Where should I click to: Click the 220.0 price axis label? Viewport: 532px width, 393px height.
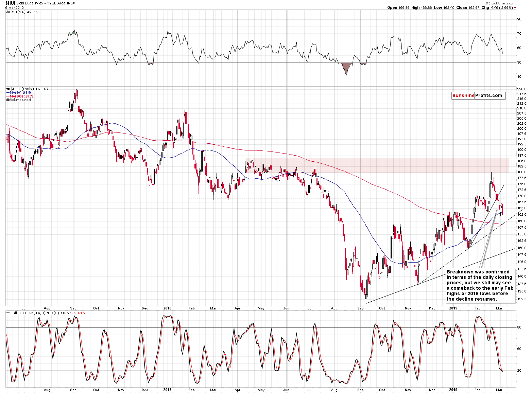tap(521, 89)
